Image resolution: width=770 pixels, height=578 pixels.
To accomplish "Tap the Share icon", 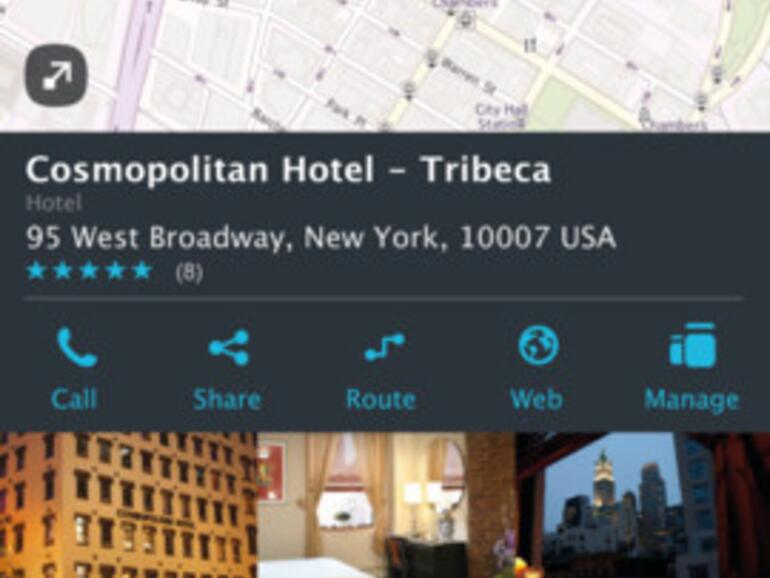I will (x=229, y=348).
